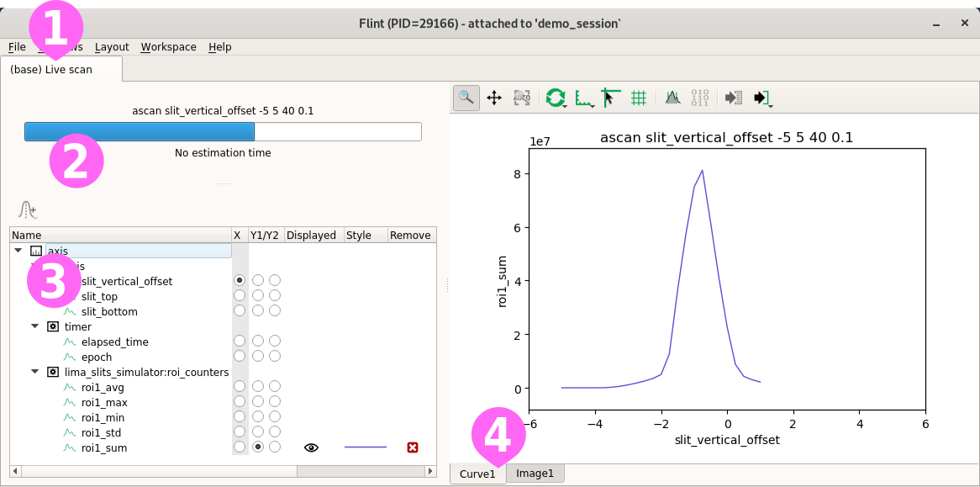
Task: Collapse the top-level axis tree node
Action: [x=18, y=251]
